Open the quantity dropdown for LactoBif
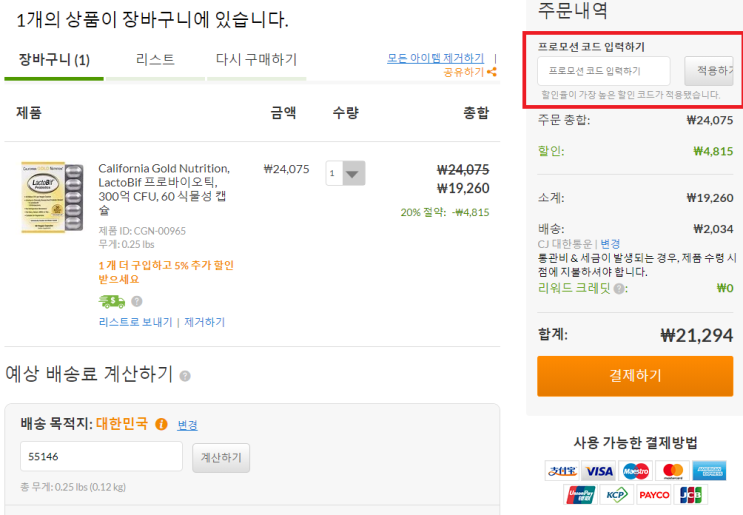Screen dimensions: 743x515 click(345, 173)
